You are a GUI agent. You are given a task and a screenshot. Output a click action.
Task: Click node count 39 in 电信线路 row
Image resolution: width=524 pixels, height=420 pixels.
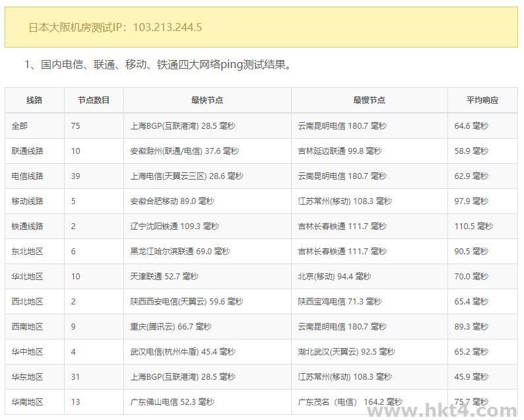75,176
